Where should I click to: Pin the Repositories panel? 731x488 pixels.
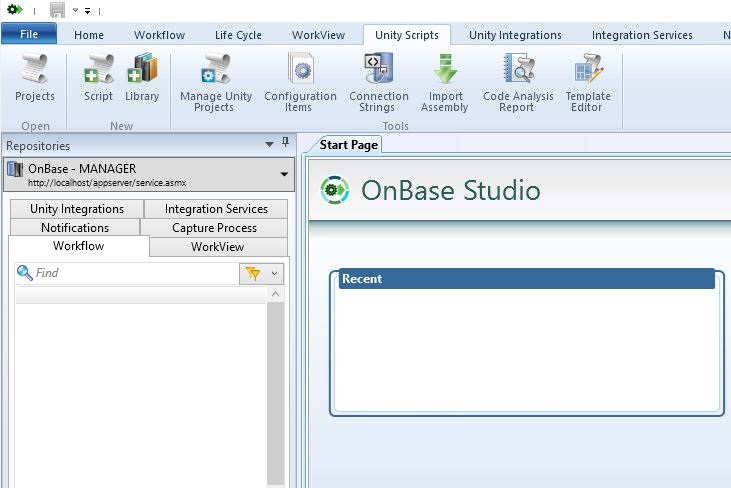click(x=285, y=142)
